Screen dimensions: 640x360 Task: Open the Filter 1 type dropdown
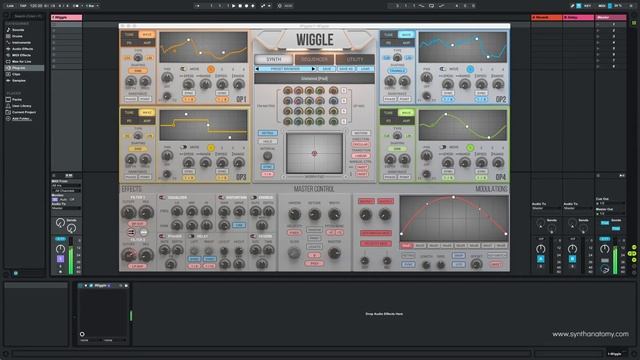pos(138,224)
